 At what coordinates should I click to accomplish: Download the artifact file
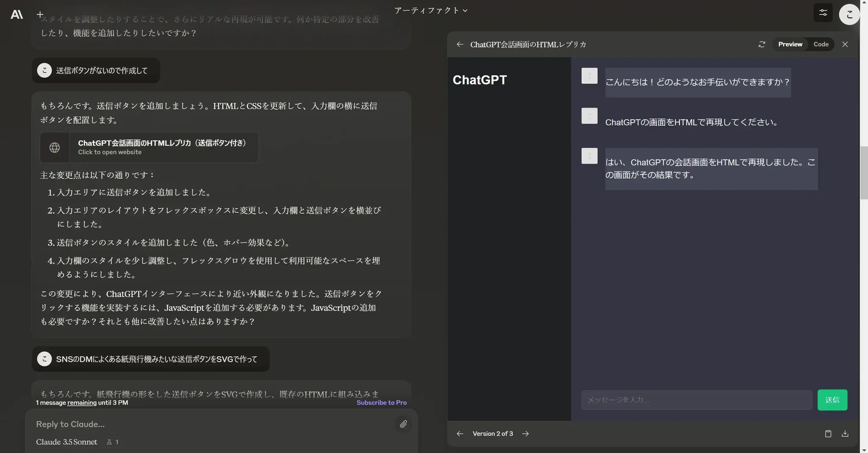point(845,434)
